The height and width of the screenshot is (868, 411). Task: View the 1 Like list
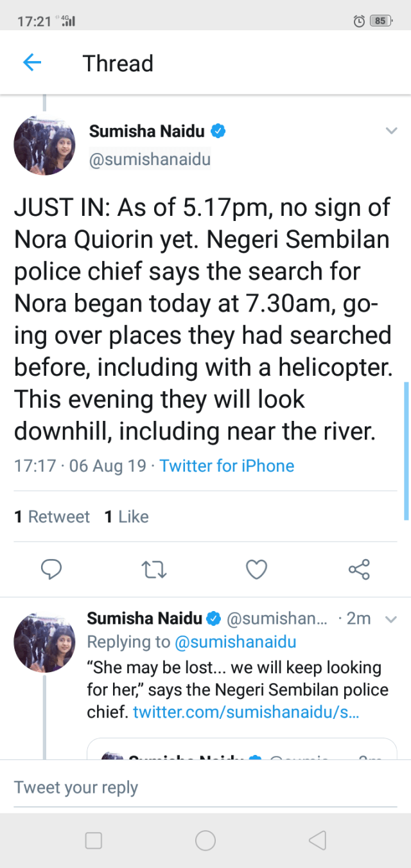pyautogui.click(x=127, y=517)
